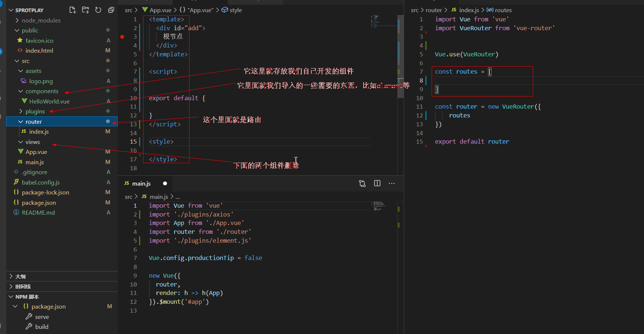The height and width of the screenshot is (334, 644).
Task: Click App.vue in the top breadcrumb
Action: coord(160,10)
